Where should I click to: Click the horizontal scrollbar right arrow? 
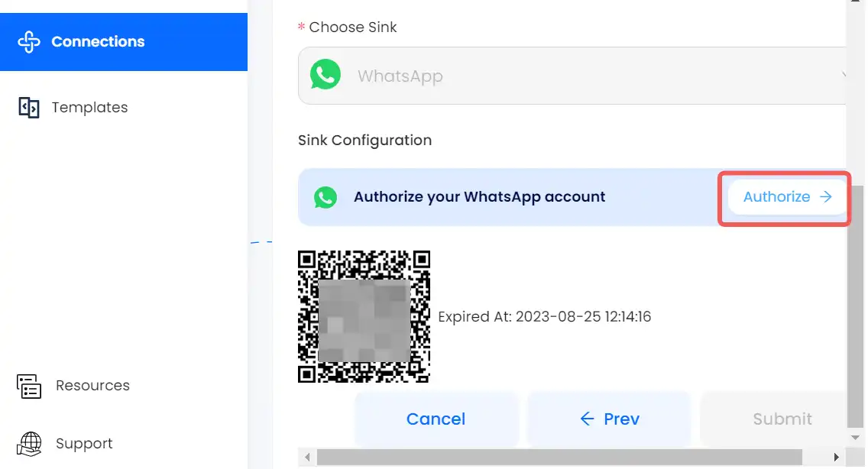[836, 458]
